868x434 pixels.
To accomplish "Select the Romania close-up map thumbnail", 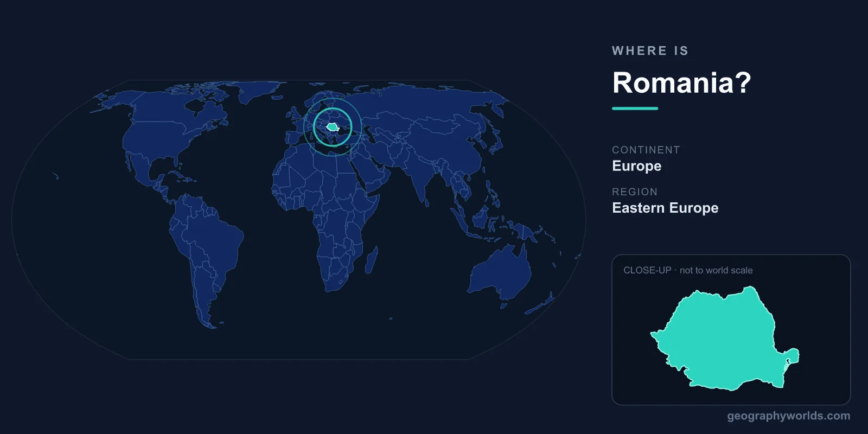I will (x=725, y=339).
